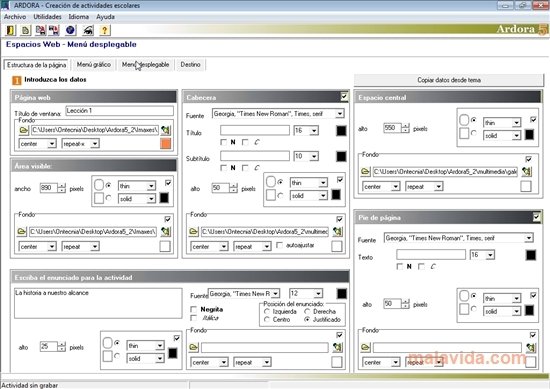Click image remove icon in Espacio central Fondo
The width and height of the screenshot is (550, 389).
pos(526,172)
